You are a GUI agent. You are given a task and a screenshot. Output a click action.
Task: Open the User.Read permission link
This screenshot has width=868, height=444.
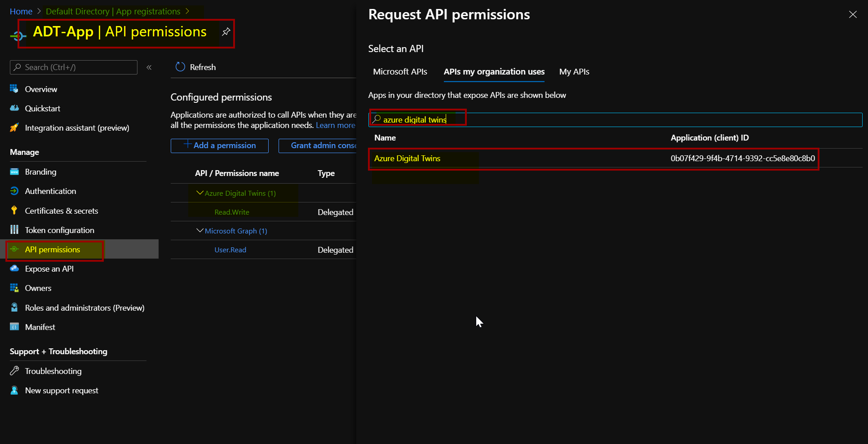tap(230, 250)
